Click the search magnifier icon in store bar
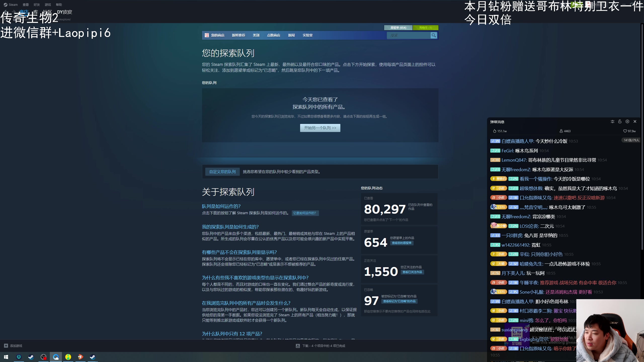 [x=434, y=35]
